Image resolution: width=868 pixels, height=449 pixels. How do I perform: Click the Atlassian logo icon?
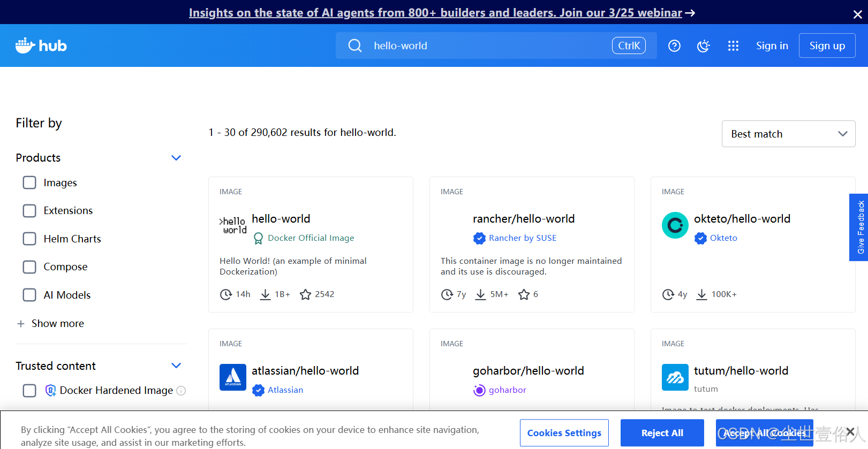pyautogui.click(x=233, y=377)
